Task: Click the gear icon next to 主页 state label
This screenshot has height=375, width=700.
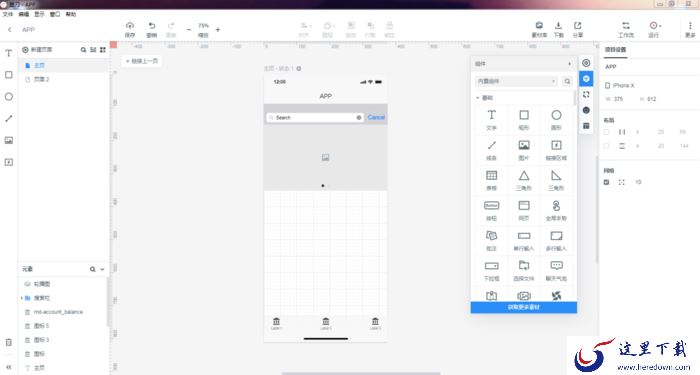Action: tap(299, 68)
